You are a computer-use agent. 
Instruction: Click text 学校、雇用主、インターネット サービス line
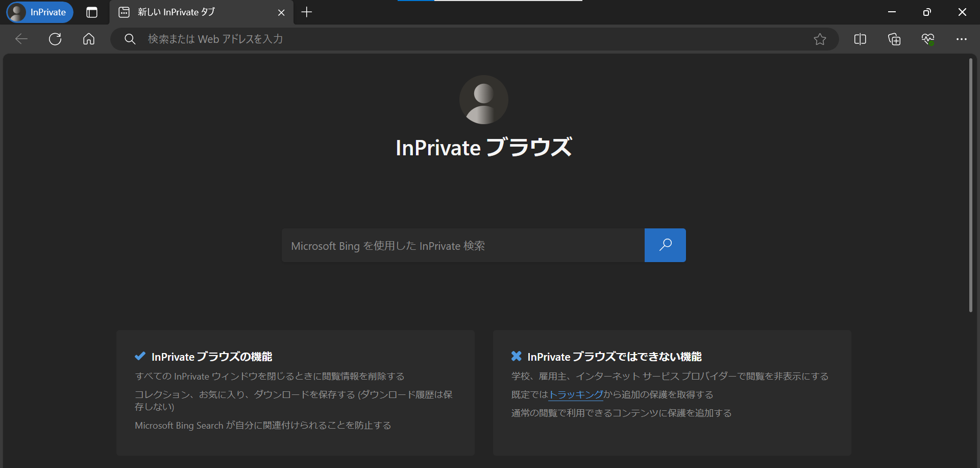click(670, 376)
